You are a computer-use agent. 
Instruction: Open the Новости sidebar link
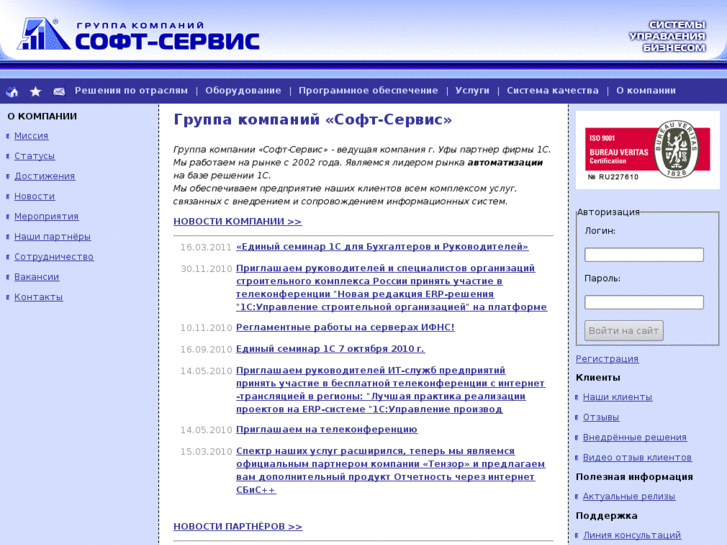click(34, 196)
